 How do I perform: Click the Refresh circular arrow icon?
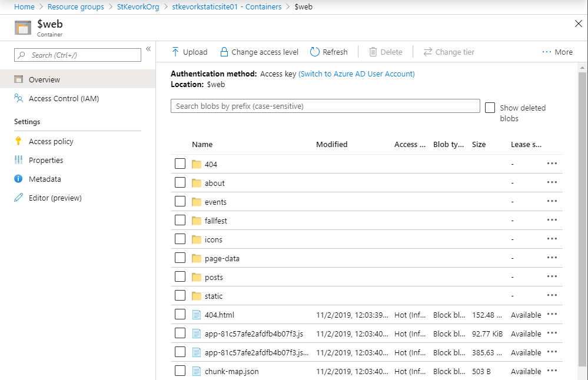[x=315, y=52]
